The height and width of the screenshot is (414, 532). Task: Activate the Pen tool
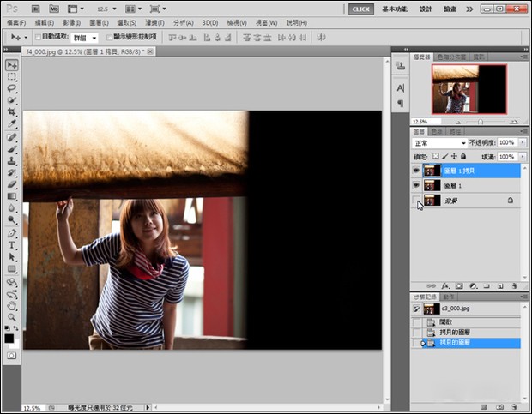coord(12,233)
